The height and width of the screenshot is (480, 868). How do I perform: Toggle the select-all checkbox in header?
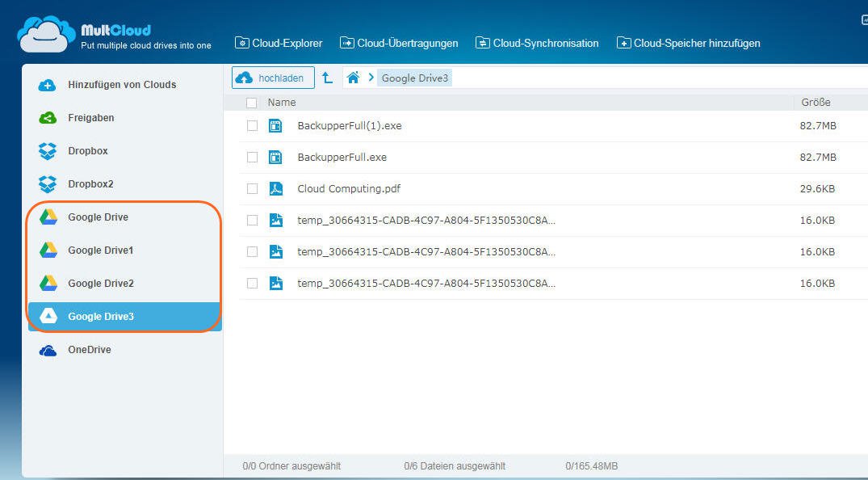pos(252,103)
